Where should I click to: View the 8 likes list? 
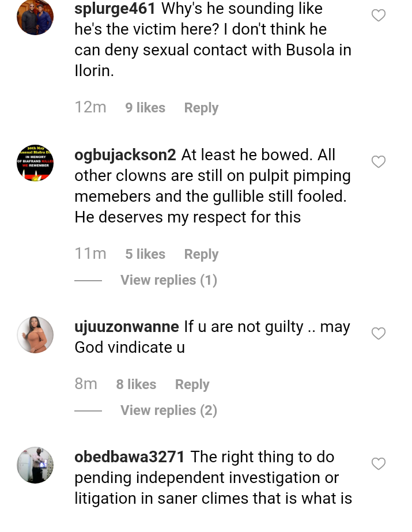pyautogui.click(x=136, y=384)
